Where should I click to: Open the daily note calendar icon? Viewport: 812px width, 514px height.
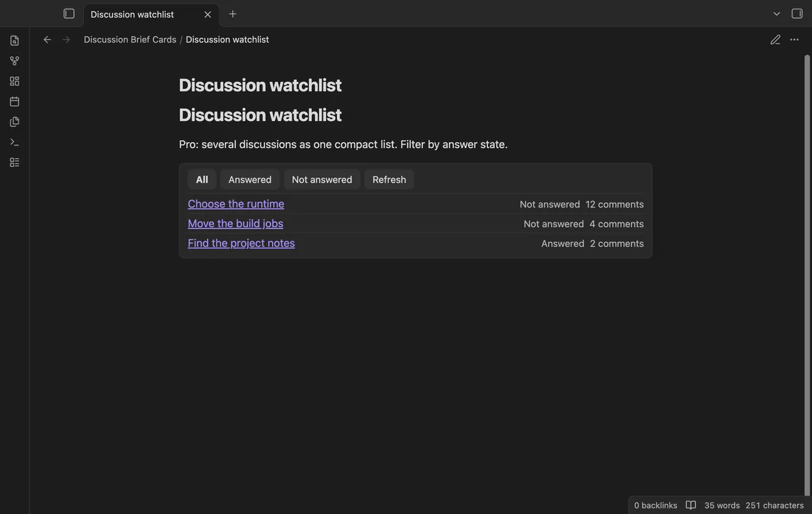coord(14,101)
